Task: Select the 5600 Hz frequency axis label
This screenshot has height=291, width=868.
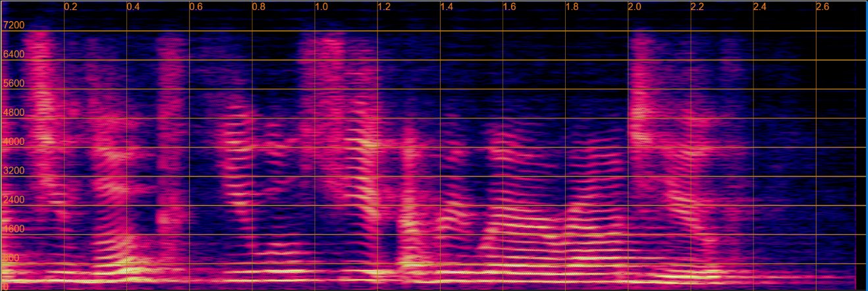Action: pyautogui.click(x=14, y=84)
